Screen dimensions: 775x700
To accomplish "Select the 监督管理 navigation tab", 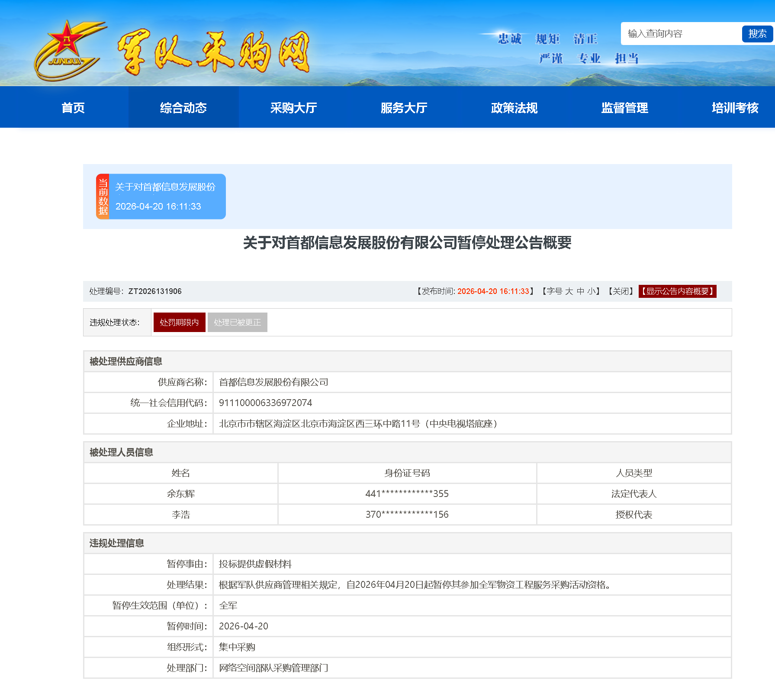I will tap(624, 108).
